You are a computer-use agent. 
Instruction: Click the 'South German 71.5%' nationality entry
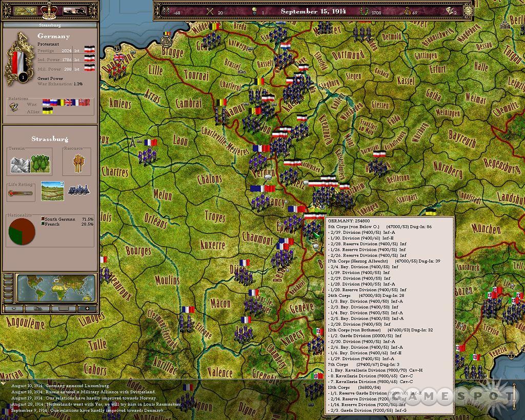67,219
